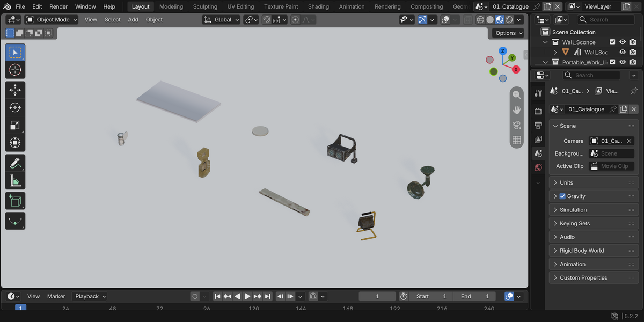
Task: Switch to wireframe viewport shading
Action: pos(480,20)
